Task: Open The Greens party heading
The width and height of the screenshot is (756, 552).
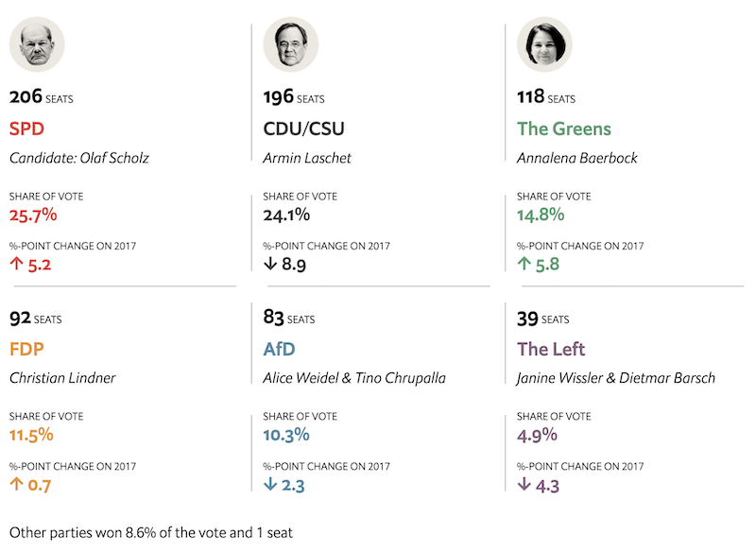Action: click(x=564, y=129)
